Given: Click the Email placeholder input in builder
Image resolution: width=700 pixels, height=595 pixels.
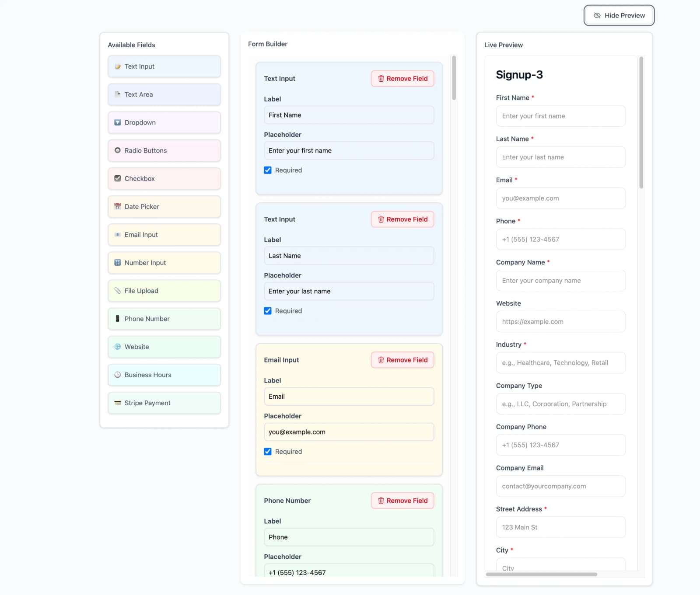Looking at the screenshot, I should (349, 432).
